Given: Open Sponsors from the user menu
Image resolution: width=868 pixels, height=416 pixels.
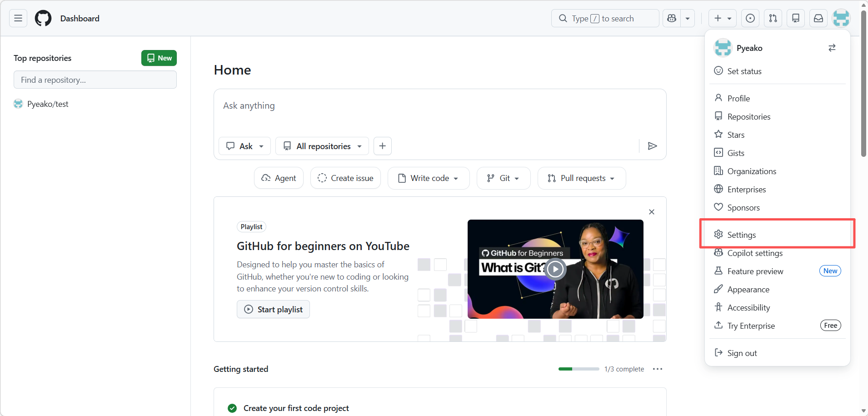Looking at the screenshot, I should pyautogui.click(x=778, y=207).
